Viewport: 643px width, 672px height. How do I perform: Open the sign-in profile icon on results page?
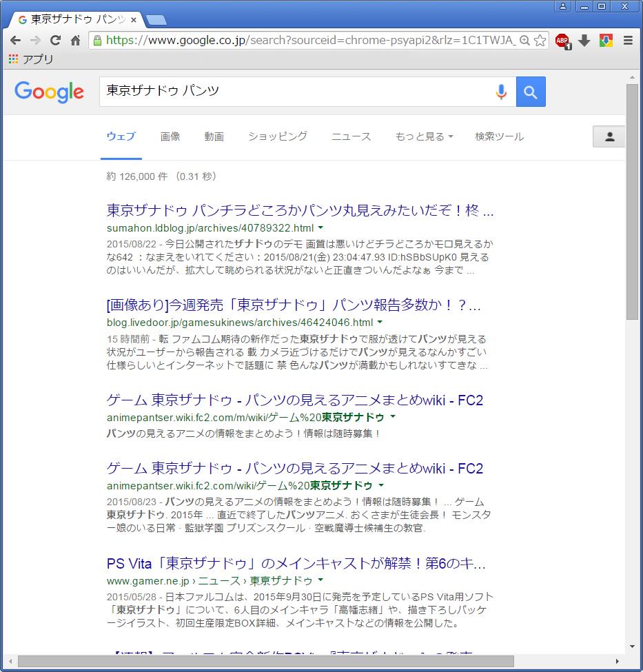pos(609,136)
